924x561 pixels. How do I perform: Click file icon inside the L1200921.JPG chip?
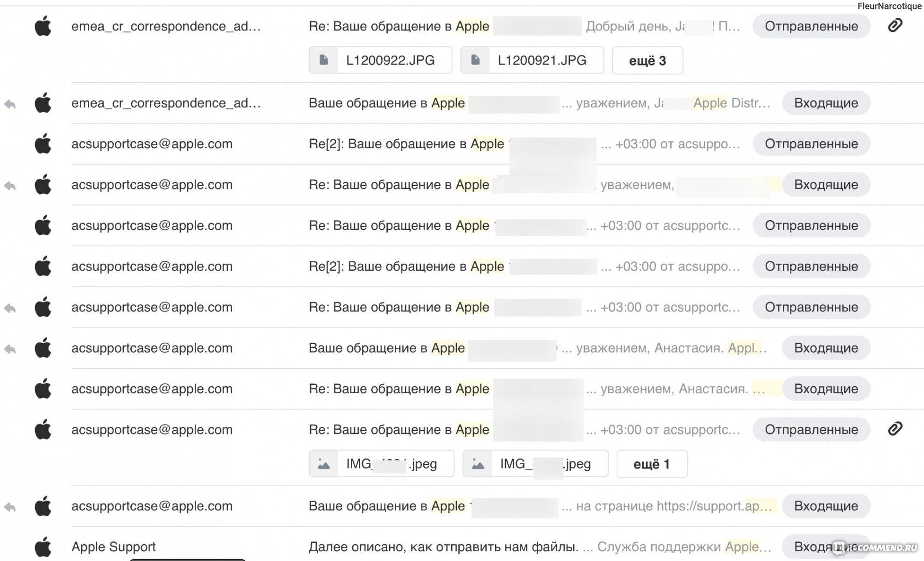pyautogui.click(x=475, y=60)
